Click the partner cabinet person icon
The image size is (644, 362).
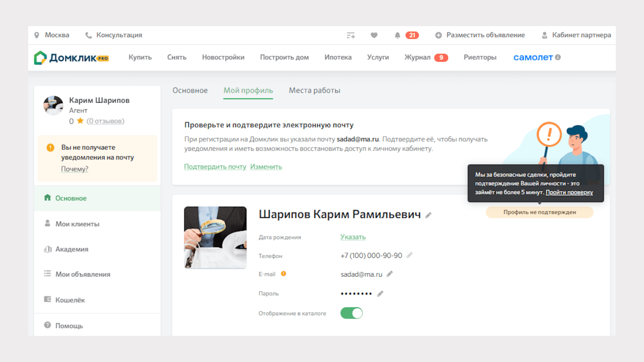click(545, 35)
